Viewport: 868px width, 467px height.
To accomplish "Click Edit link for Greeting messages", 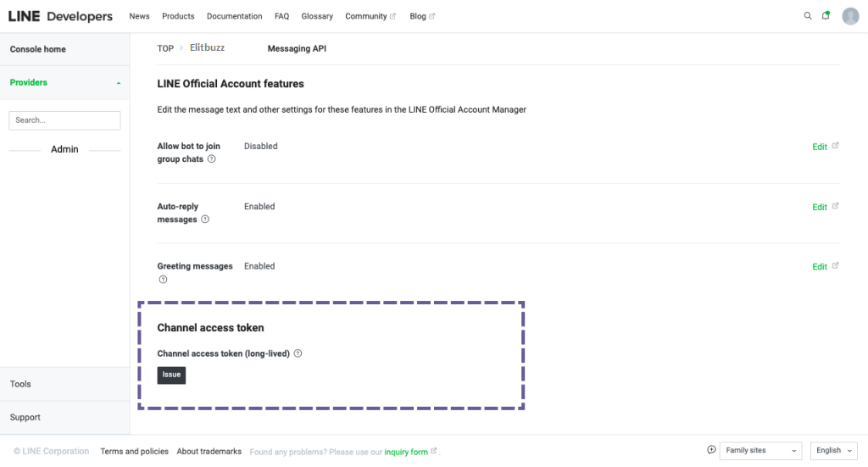I will tap(820, 266).
